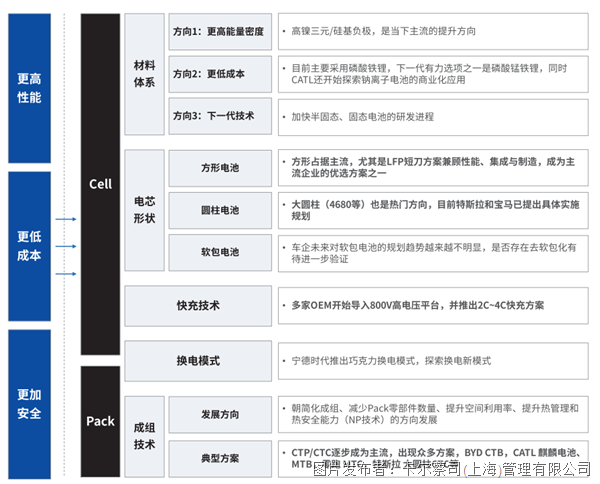Click the 换电模式 box
This screenshot has height=484, width=600.
point(198,361)
